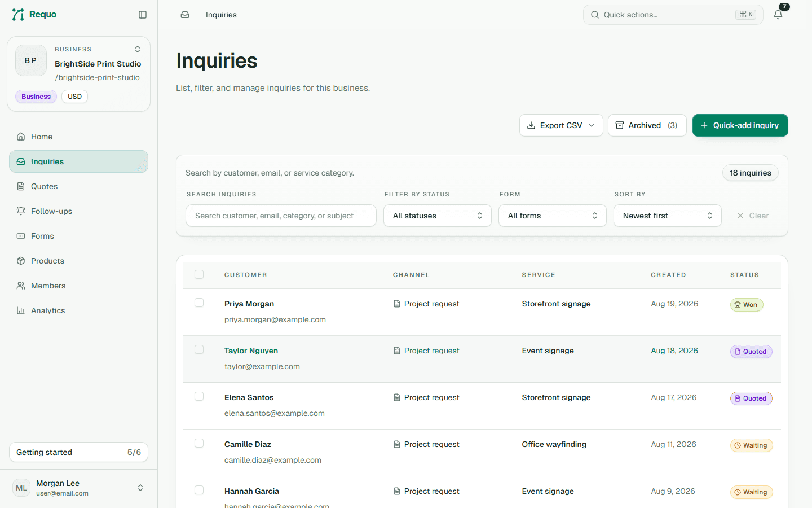Image resolution: width=812 pixels, height=508 pixels.
Task: Click the Quick-add inquiry button
Action: pyautogui.click(x=740, y=125)
